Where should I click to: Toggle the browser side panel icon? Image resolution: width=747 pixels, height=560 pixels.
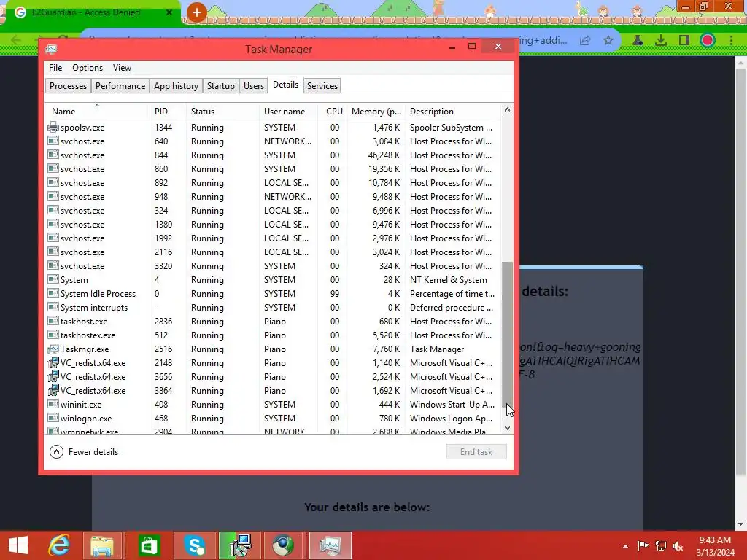[684, 41]
